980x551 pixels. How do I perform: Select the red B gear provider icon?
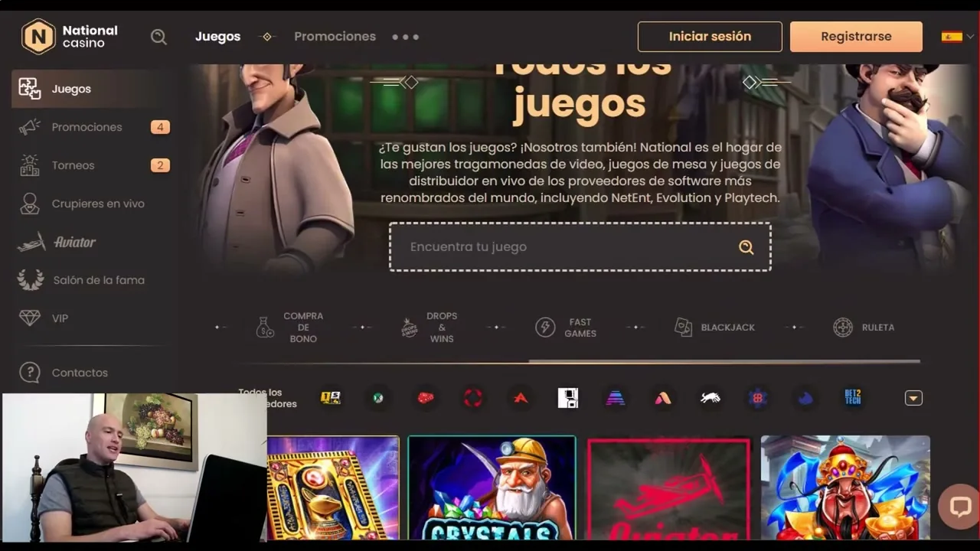coord(758,398)
